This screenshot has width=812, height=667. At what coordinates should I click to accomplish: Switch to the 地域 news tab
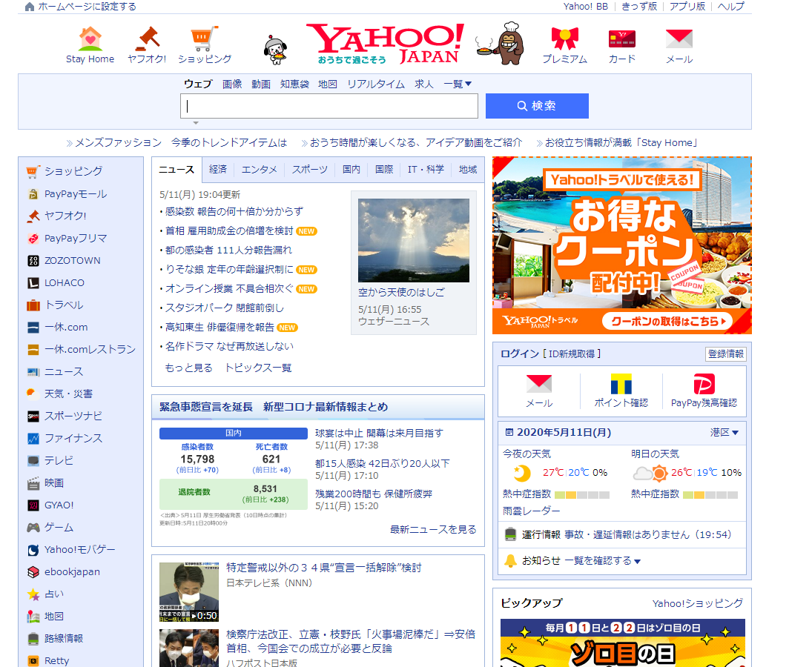(468, 169)
